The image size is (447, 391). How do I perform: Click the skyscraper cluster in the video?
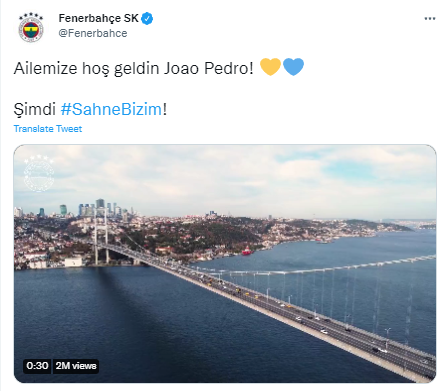tap(100, 208)
